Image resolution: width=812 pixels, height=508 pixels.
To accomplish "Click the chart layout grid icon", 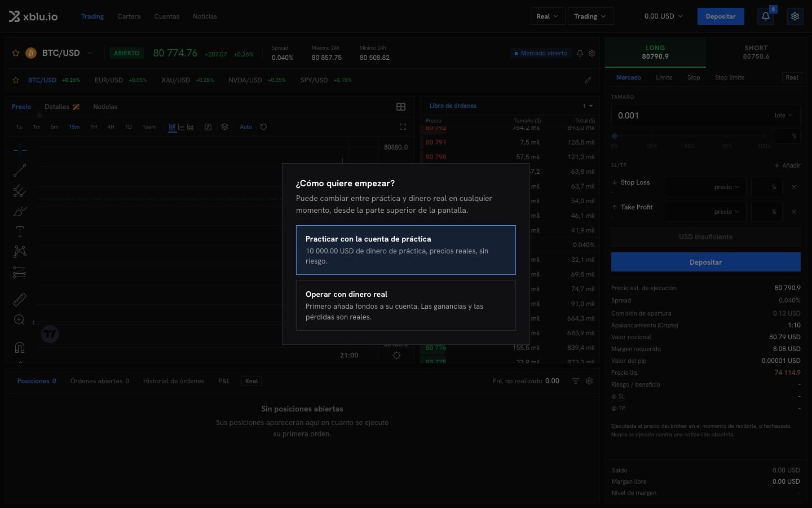I will (401, 107).
